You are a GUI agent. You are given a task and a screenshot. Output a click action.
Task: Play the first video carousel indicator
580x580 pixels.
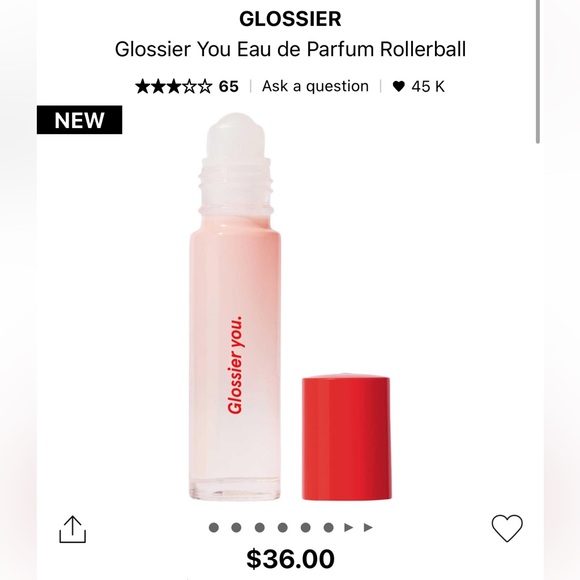[348, 527]
